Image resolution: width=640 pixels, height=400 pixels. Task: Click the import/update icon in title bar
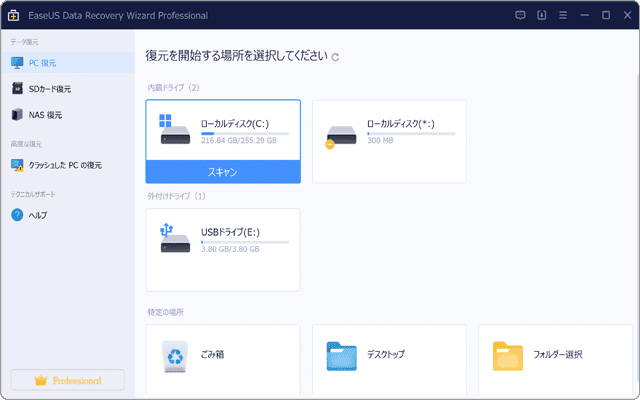[x=542, y=16]
